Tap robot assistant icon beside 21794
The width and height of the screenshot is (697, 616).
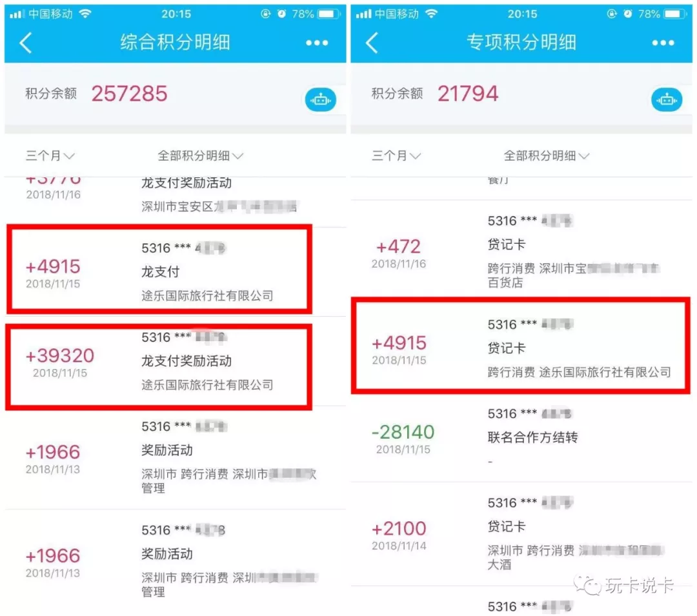click(x=666, y=100)
